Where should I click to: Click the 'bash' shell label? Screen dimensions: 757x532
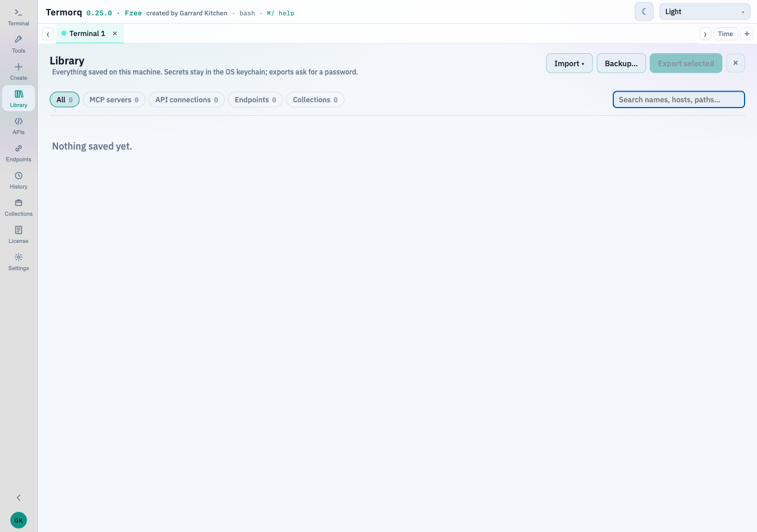(247, 13)
